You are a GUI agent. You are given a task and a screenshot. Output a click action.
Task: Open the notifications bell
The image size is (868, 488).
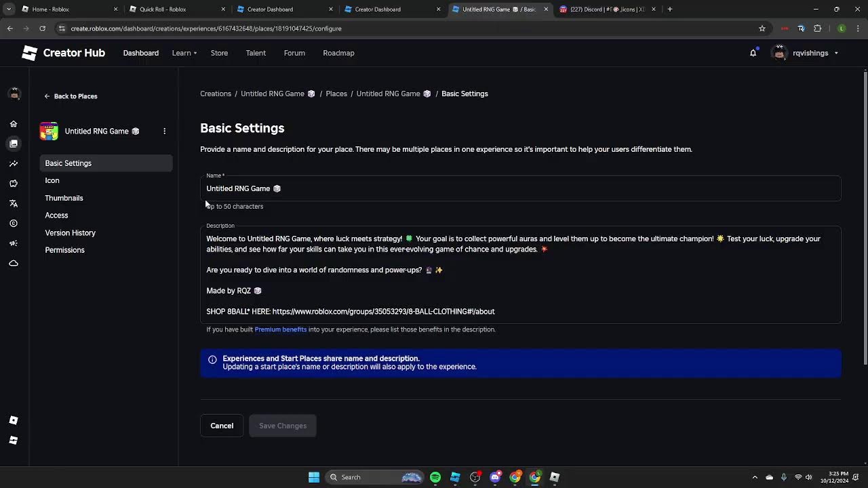[753, 53]
